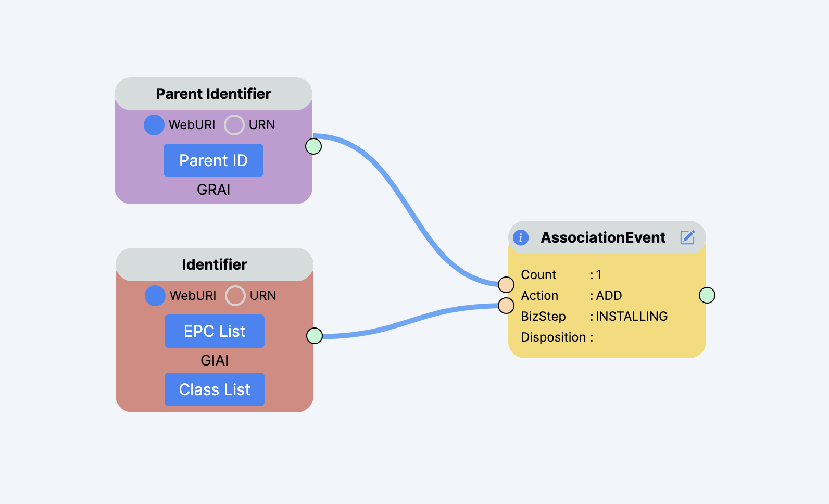Select URN in Identifier node
829x504 pixels.
[x=235, y=296]
